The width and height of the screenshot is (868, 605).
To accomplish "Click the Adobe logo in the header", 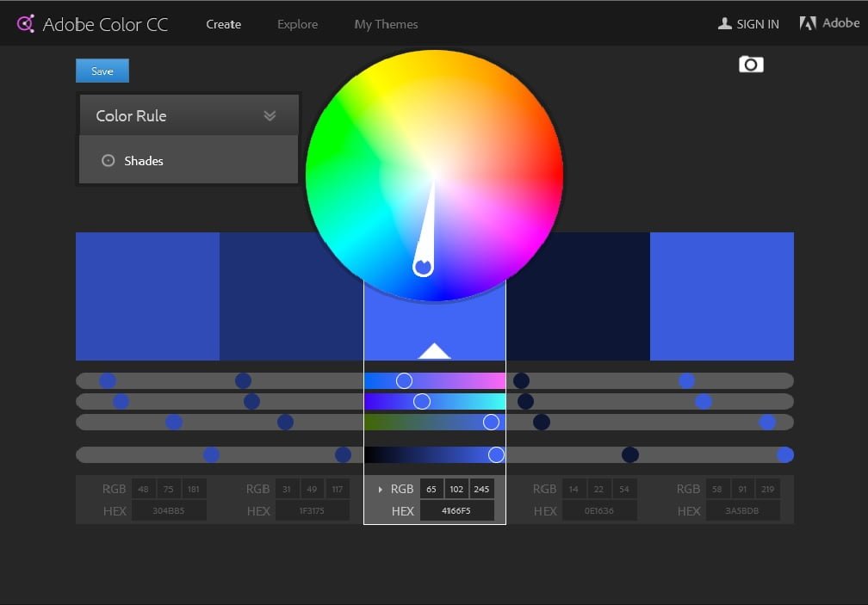I will 808,23.
